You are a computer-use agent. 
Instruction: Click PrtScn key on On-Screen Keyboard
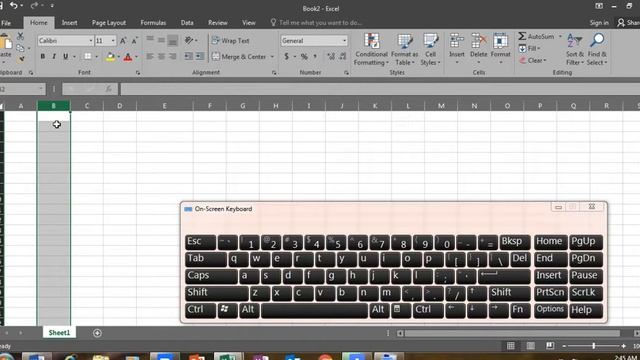[550, 293]
